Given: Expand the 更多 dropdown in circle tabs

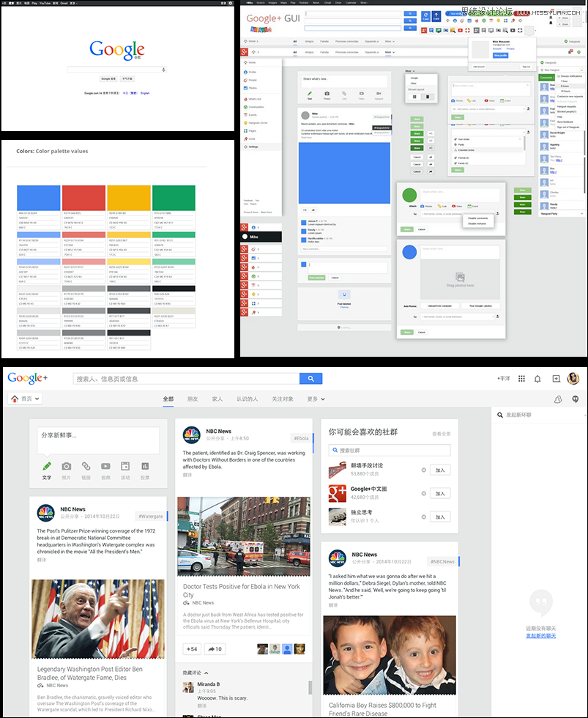Looking at the screenshot, I should point(316,399).
